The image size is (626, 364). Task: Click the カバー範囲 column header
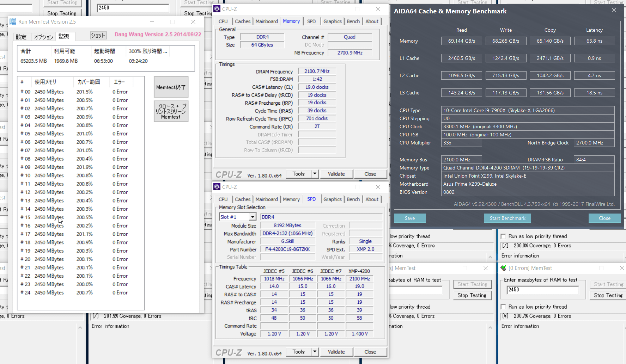pyautogui.click(x=92, y=82)
